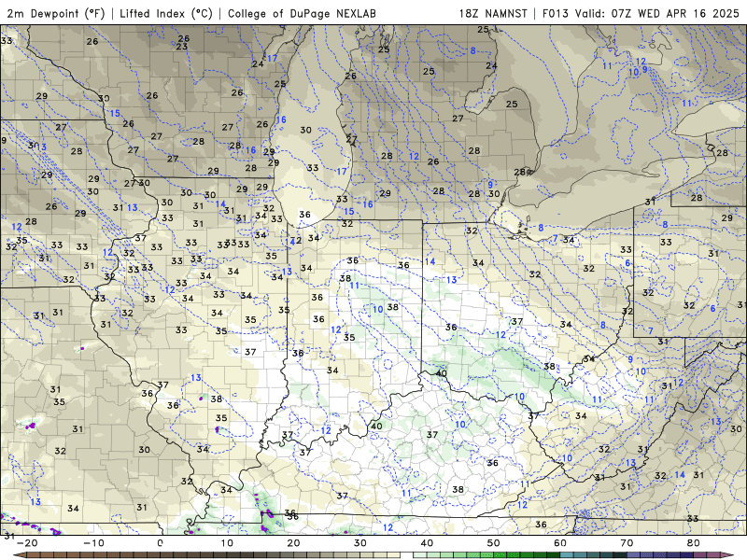
Task: Click the '10' tick label on the color scale
Action: 227,543
